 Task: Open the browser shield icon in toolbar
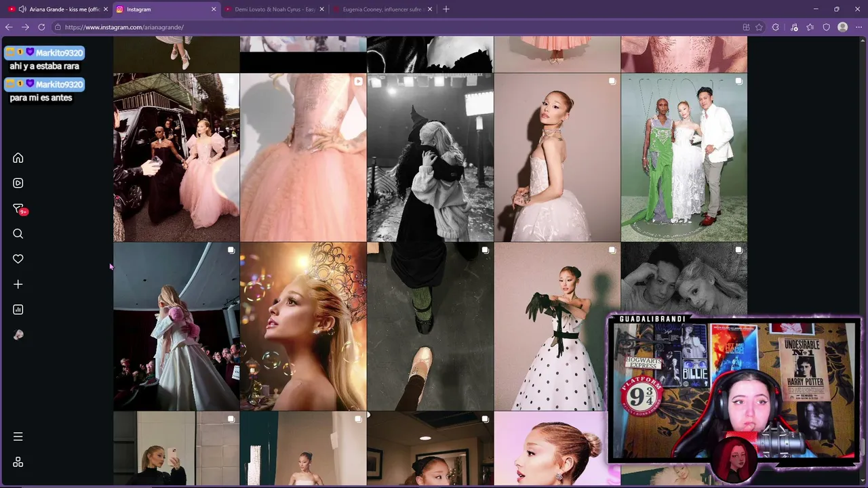click(x=826, y=27)
